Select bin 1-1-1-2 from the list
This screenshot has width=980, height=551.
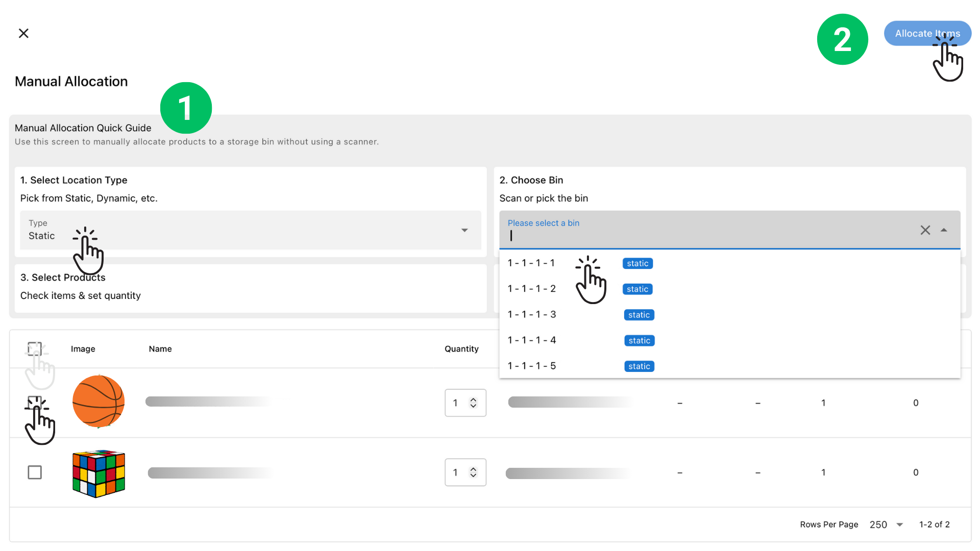coord(531,288)
